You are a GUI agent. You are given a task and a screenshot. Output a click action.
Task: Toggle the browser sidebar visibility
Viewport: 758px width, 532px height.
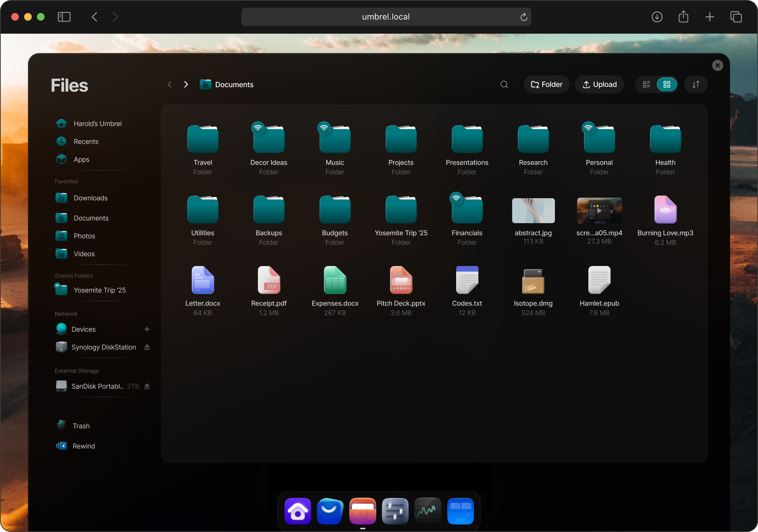[64, 16]
